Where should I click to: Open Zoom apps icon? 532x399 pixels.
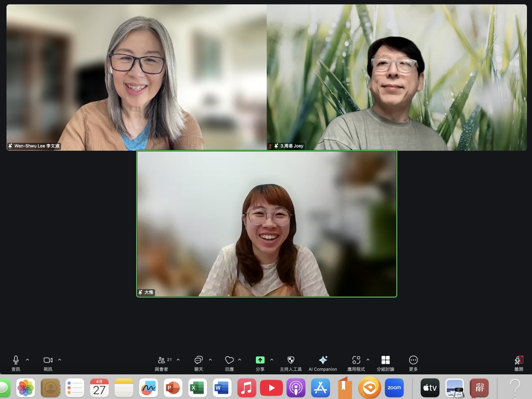click(x=356, y=360)
